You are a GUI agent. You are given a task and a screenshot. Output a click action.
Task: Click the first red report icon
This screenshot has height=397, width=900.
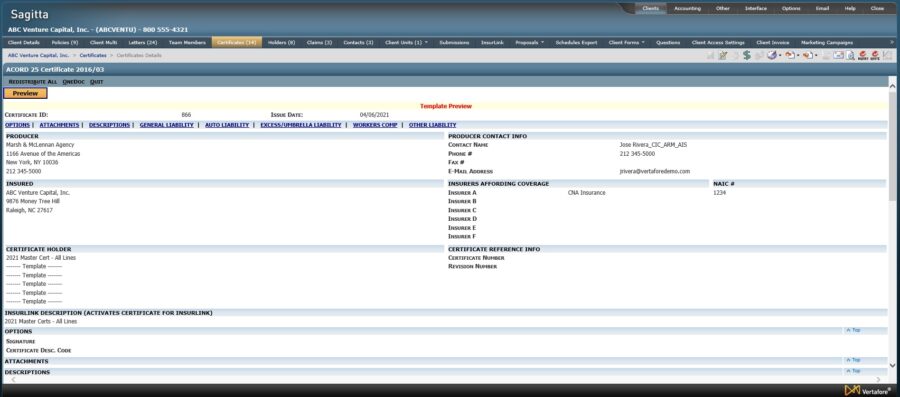[863, 55]
